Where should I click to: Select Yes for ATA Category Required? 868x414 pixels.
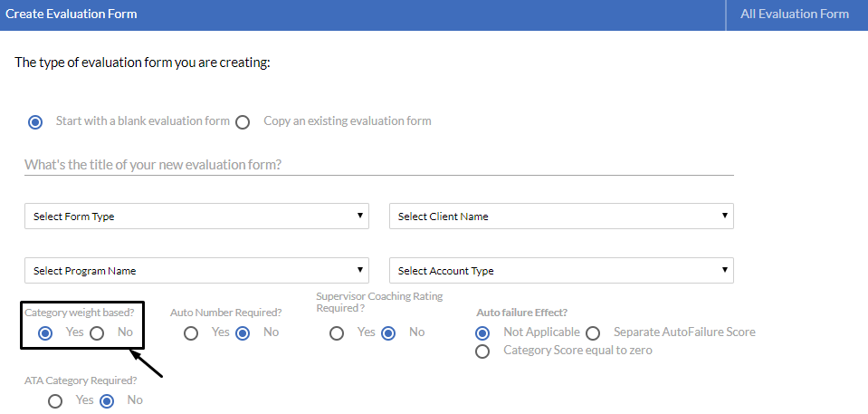(x=55, y=401)
